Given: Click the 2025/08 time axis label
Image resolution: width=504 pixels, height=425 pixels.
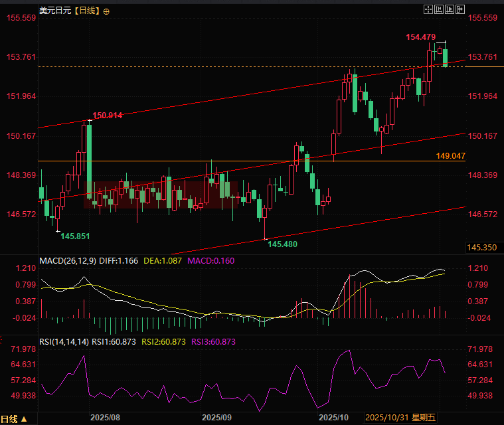Looking at the screenshot, I should tap(105, 418).
